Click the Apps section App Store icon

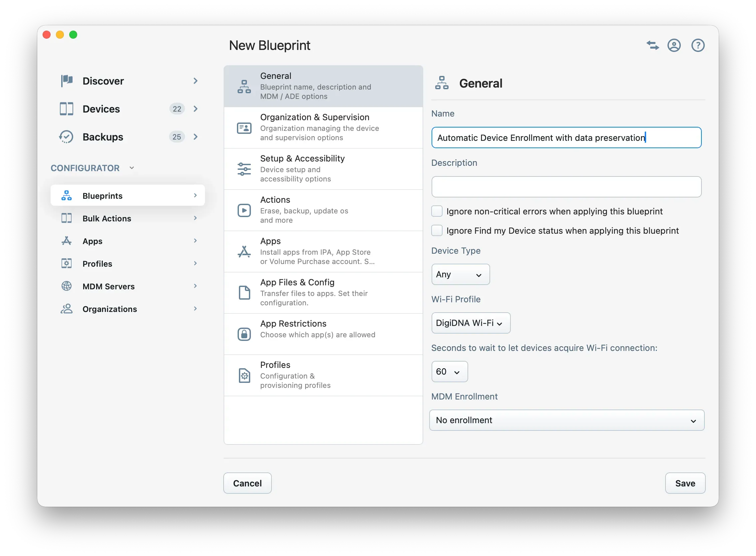coord(244,252)
